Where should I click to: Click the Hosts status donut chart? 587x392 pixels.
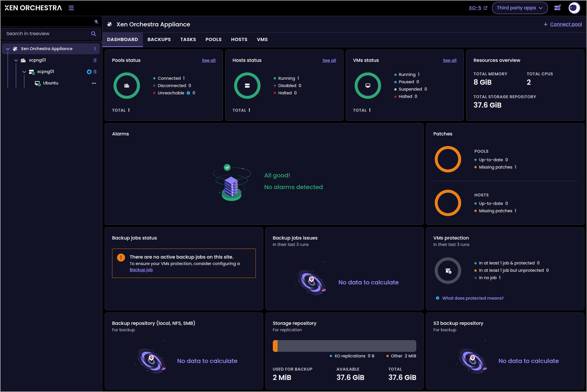click(x=247, y=86)
